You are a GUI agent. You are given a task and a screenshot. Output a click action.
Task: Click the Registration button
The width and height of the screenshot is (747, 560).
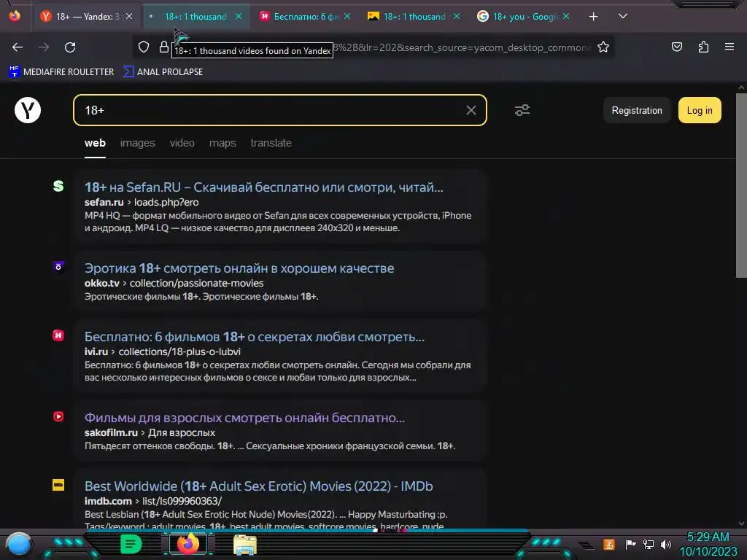[637, 111]
